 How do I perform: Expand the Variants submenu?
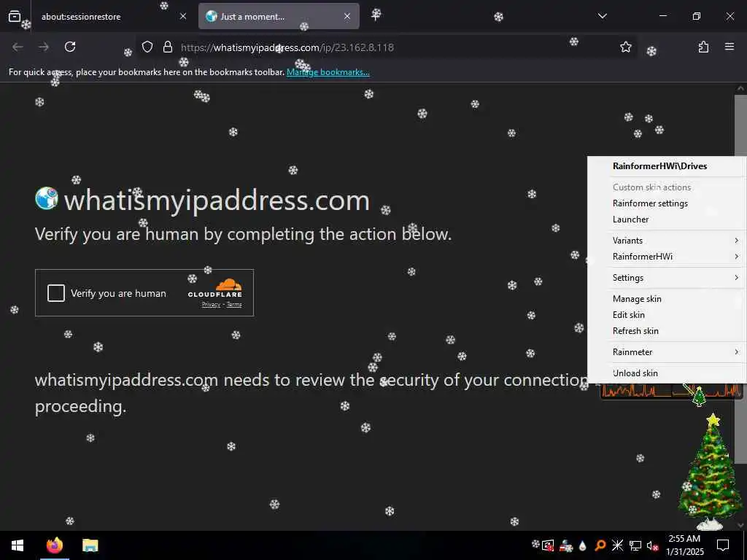point(667,241)
